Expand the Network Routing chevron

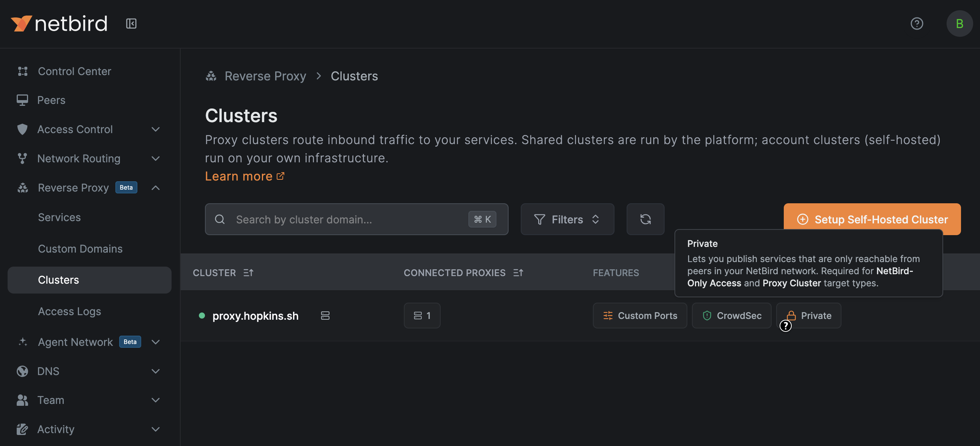(155, 158)
